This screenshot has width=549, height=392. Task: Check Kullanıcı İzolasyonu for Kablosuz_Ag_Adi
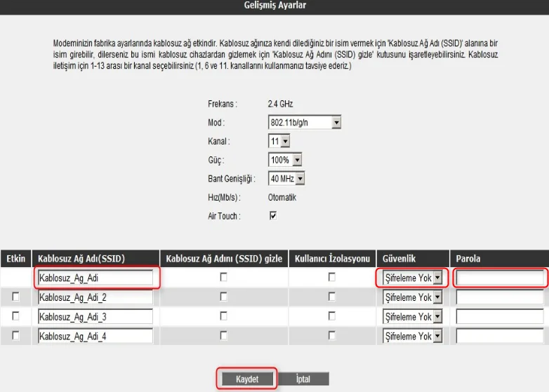[331, 278]
